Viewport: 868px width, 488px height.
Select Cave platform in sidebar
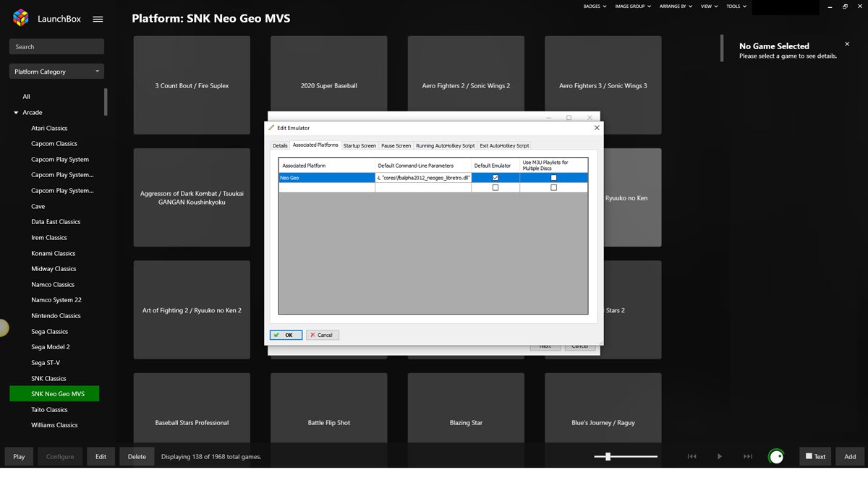[x=38, y=206]
